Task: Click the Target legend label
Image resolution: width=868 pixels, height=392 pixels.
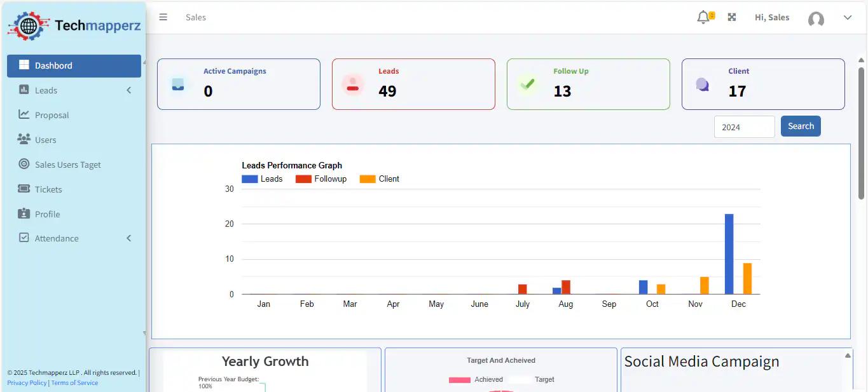Action: tap(544, 379)
